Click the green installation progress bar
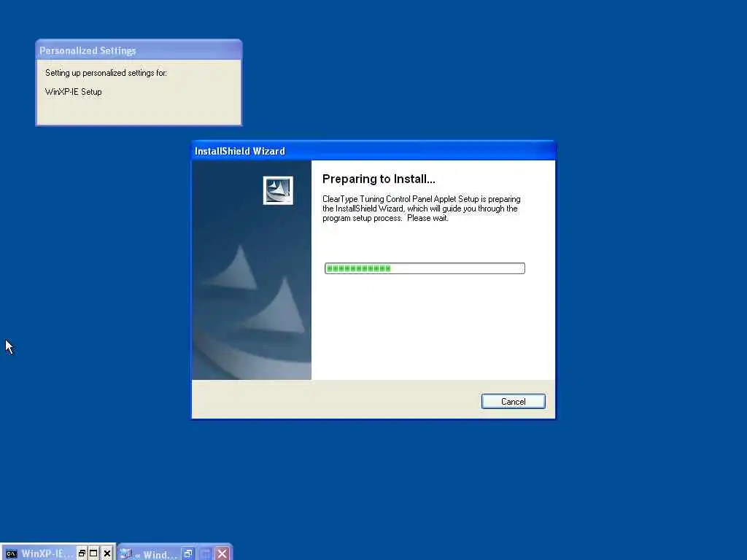The image size is (747, 560). (x=425, y=268)
